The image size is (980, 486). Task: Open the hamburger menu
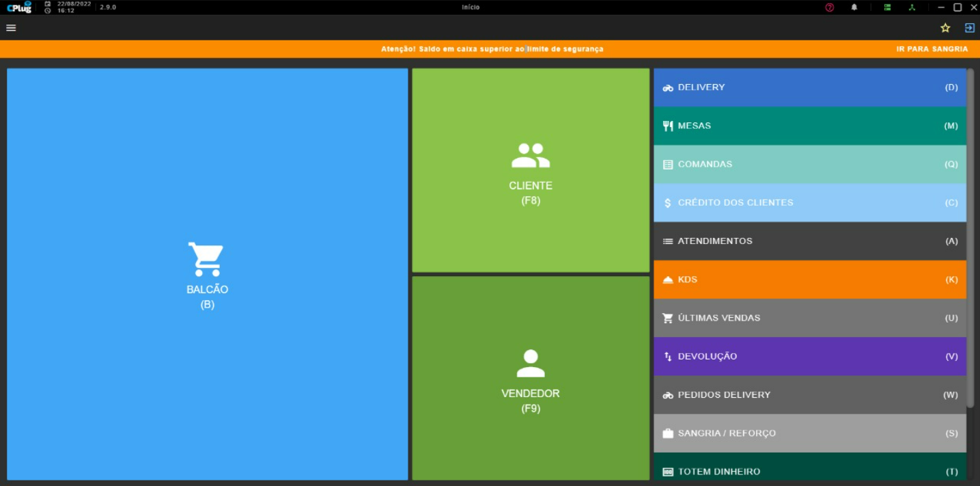pos(11,28)
